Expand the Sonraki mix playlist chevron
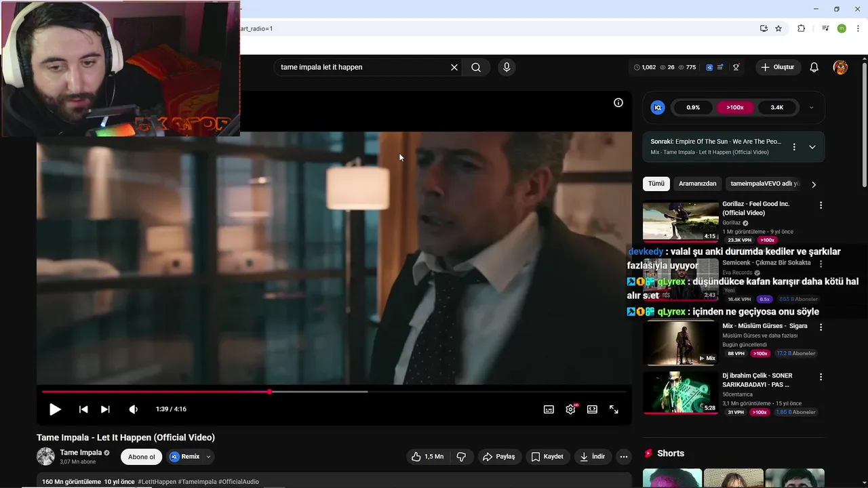 pyautogui.click(x=812, y=147)
